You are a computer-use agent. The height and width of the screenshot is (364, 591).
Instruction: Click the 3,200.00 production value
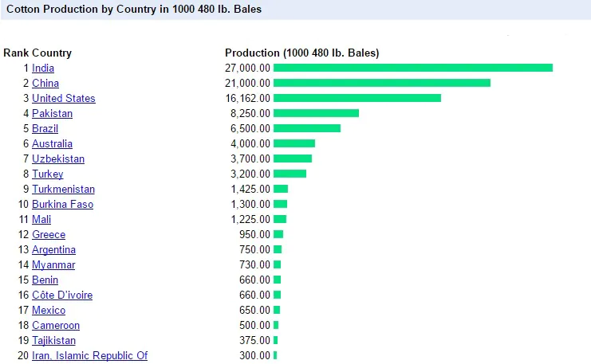tap(250, 174)
